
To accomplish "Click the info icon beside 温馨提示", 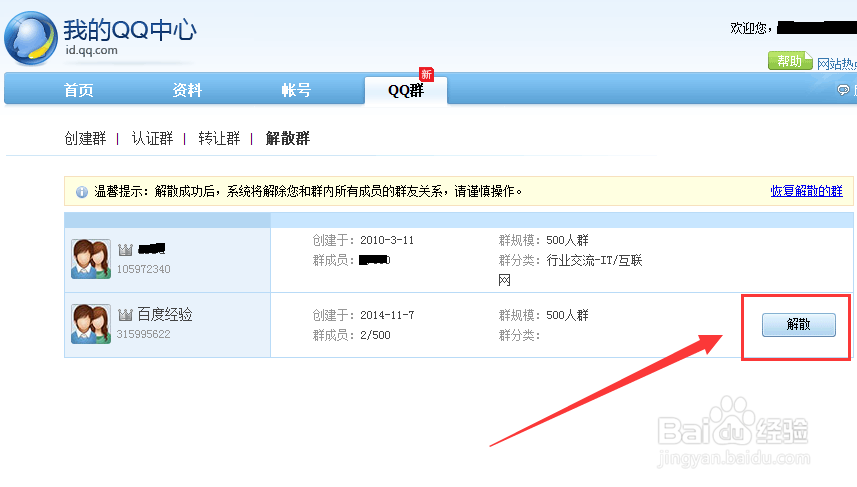I will click(82, 192).
